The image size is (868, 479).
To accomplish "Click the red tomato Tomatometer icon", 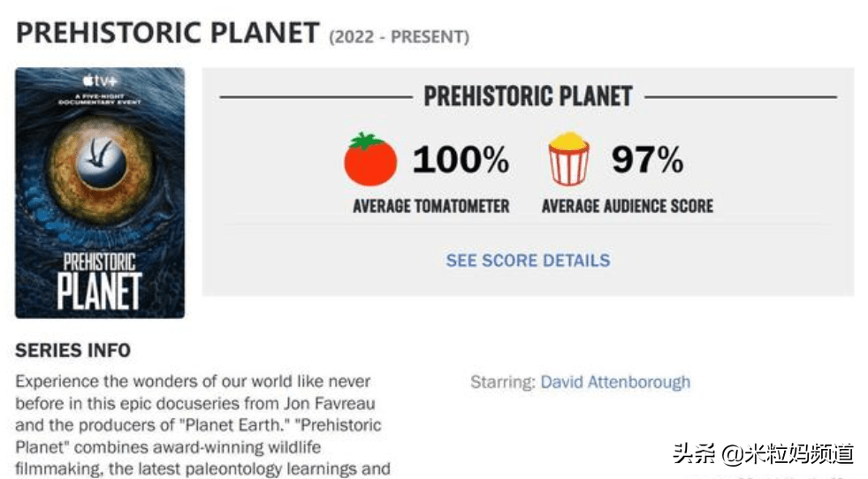I will click(x=370, y=159).
